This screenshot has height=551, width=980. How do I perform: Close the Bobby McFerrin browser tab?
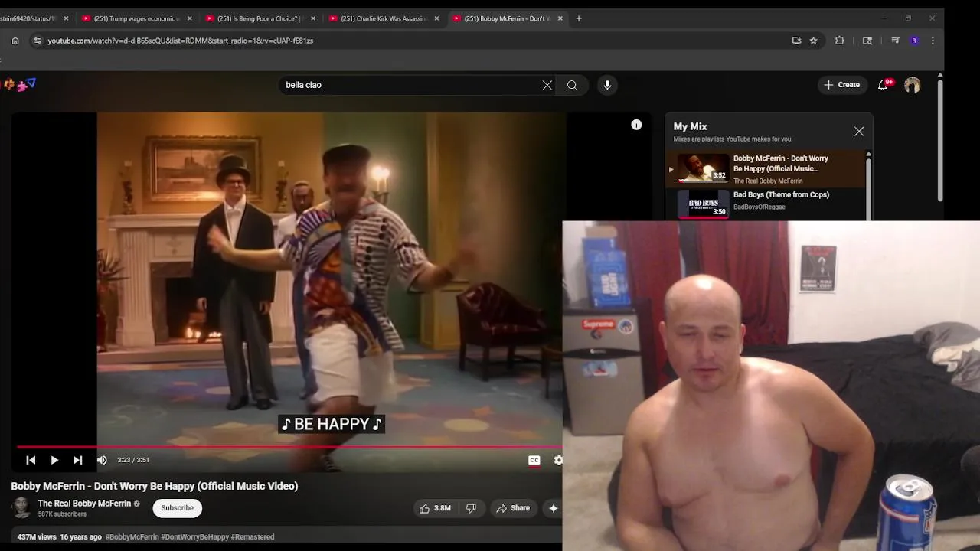560,18
